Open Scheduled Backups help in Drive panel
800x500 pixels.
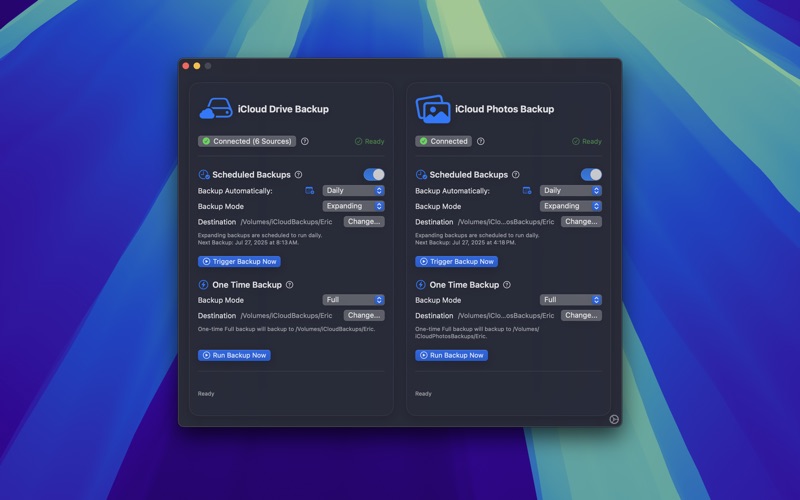coord(298,174)
